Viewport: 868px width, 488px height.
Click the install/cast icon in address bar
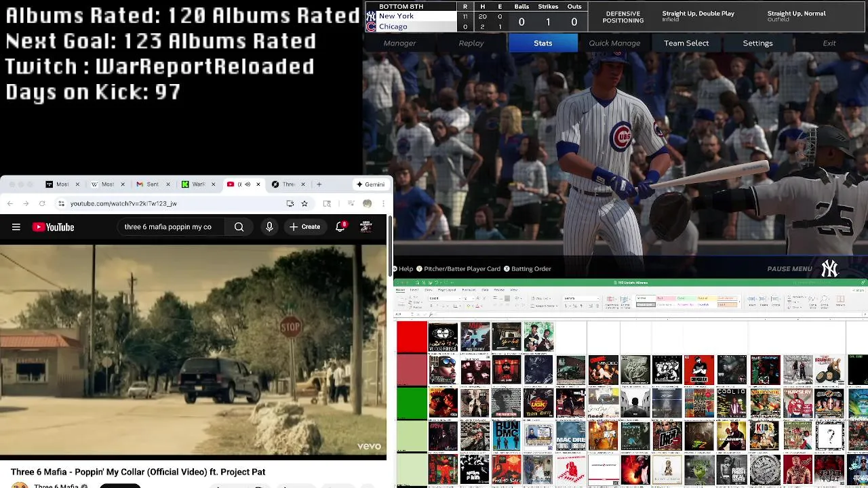click(x=290, y=203)
